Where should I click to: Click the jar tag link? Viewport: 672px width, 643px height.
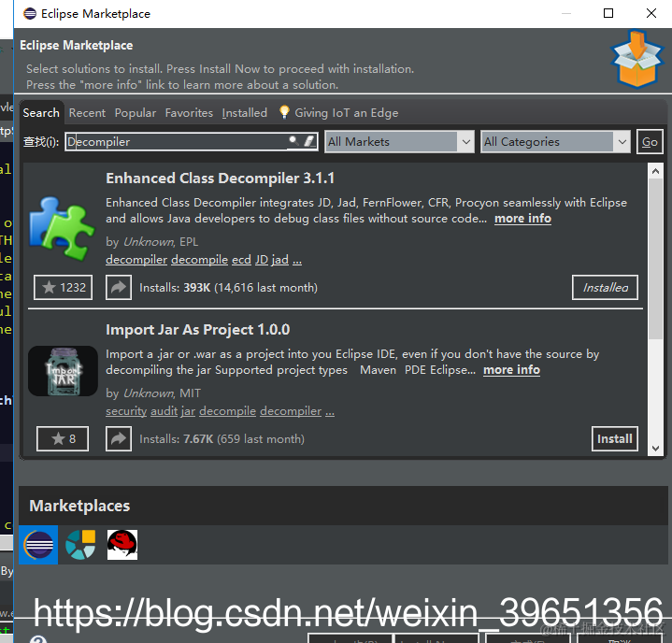[x=188, y=410]
